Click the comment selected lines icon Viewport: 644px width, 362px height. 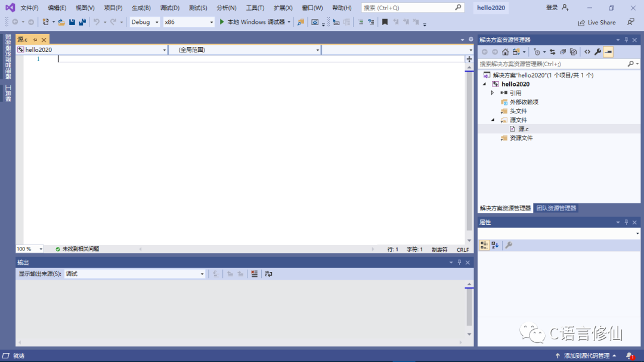tap(360, 22)
